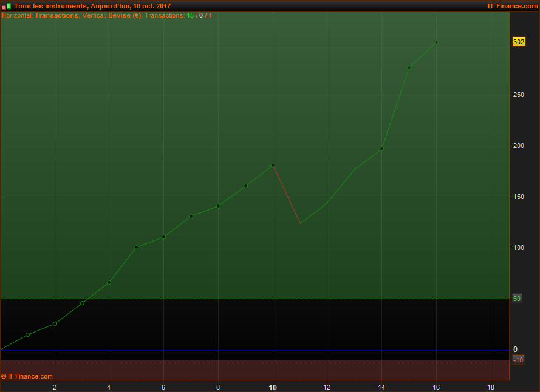Click the data point at transaction 10 before the drop
This screenshot has height=392, width=540.
pos(273,166)
